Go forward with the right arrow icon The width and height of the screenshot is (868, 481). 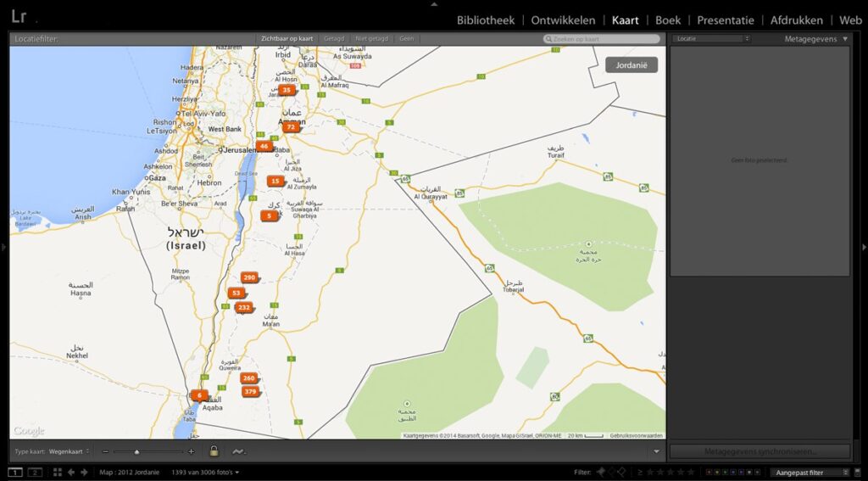coord(83,472)
